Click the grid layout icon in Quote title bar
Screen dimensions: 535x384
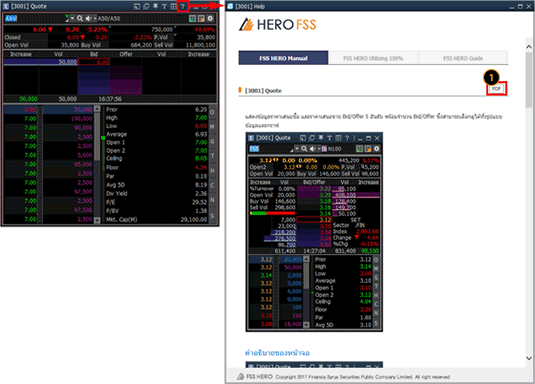coord(173,6)
